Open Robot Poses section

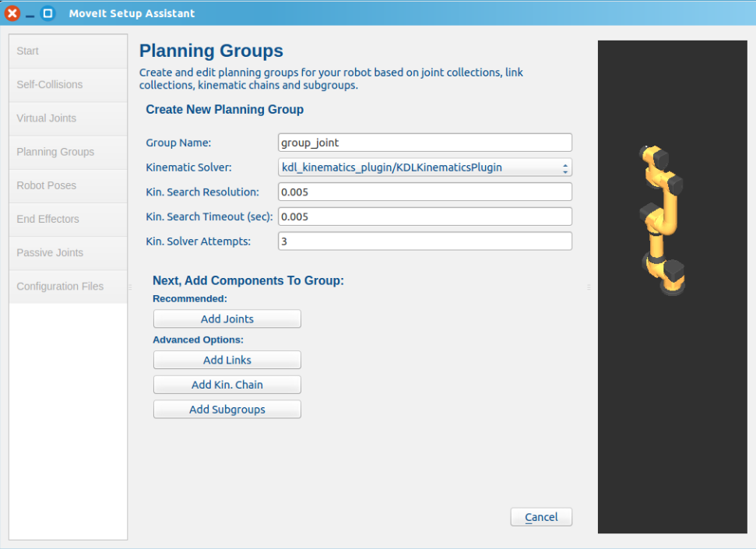point(68,186)
